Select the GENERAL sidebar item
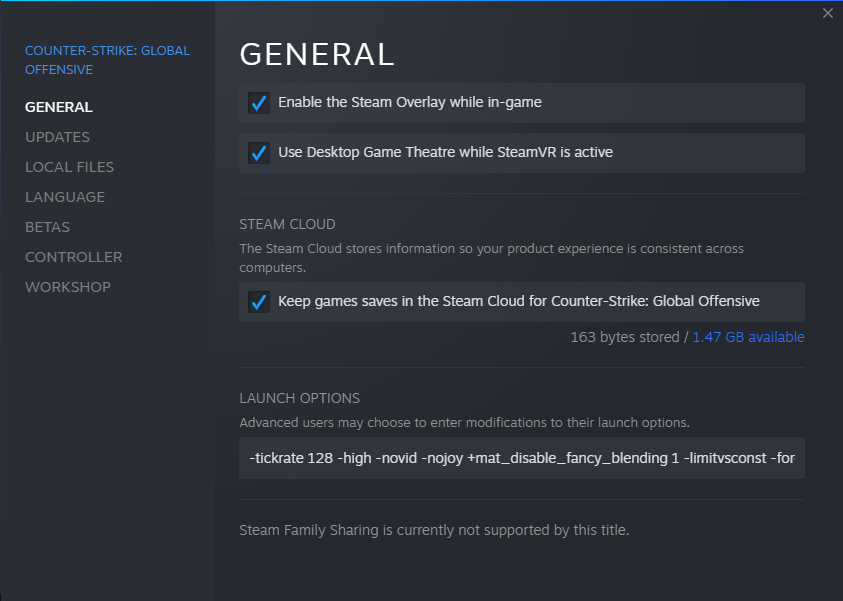The height and width of the screenshot is (601, 843). pos(58,107)
